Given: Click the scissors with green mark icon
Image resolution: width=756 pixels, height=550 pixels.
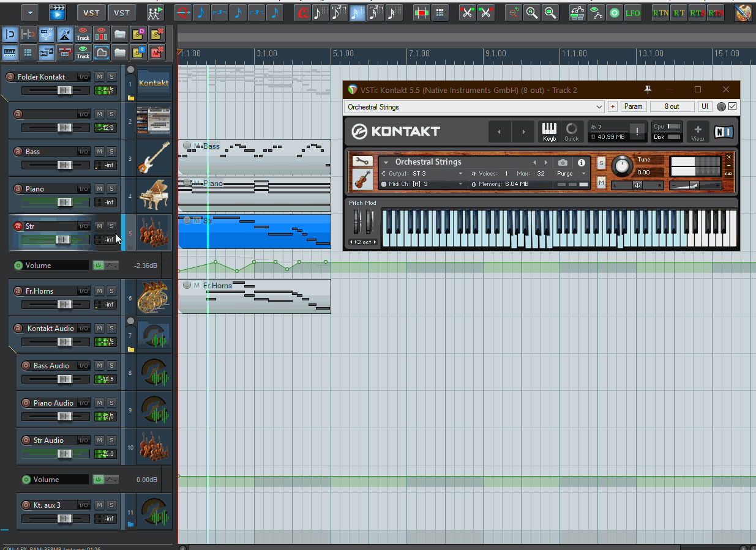Looking at the screenshot, I should click(x=467, y=12).
